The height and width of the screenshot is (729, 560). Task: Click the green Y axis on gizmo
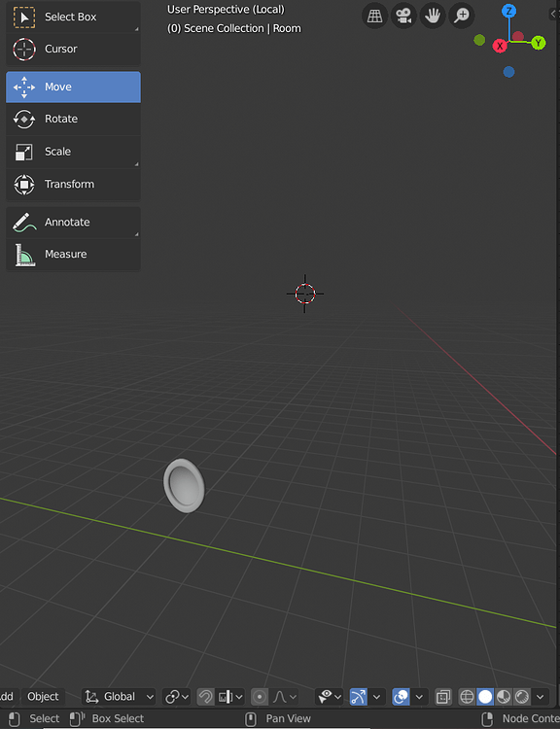[539, 43]
